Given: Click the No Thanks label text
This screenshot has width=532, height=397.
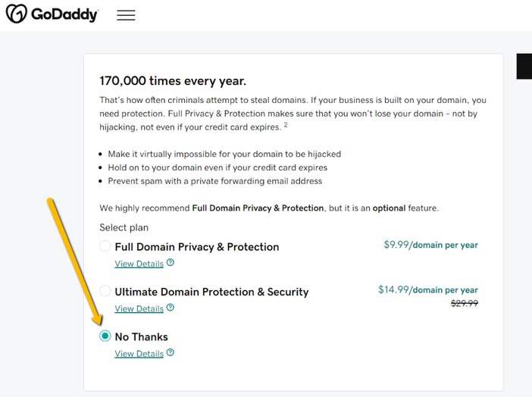Looking at the screenshot, I should click(x=142, y=336).
